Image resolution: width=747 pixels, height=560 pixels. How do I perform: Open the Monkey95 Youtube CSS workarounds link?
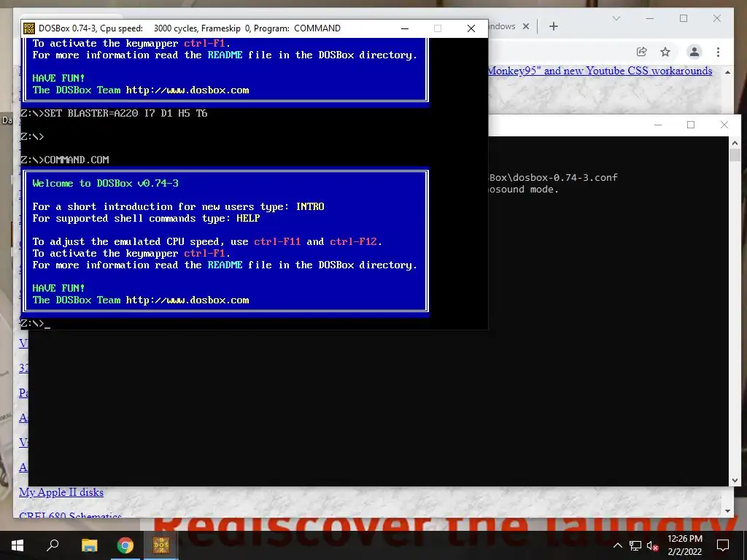coord(600,71)
